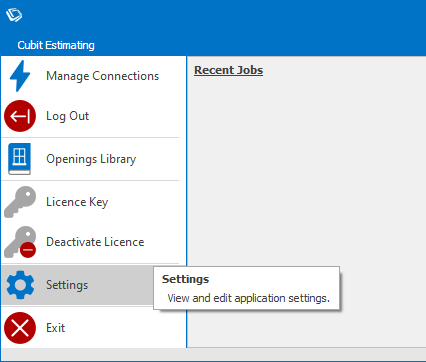Choose the Deactivate Licence menu label
Screen dimensions: 426x362
(x=95, y=242)
